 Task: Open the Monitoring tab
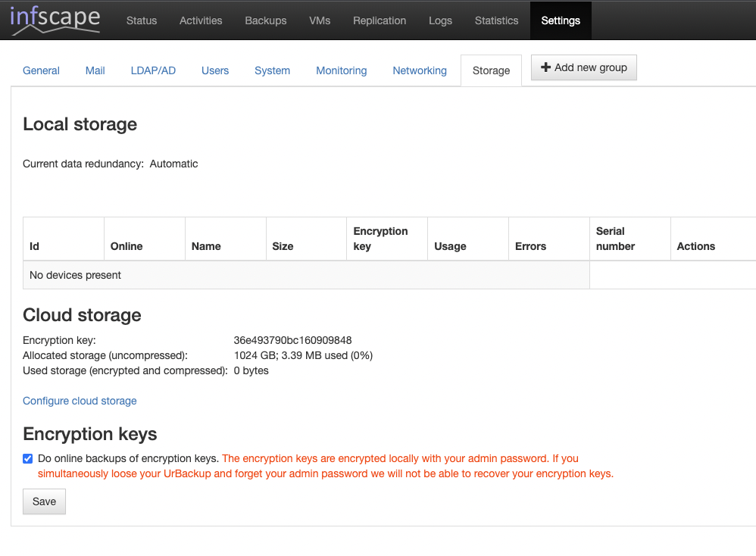click(341, 70)
